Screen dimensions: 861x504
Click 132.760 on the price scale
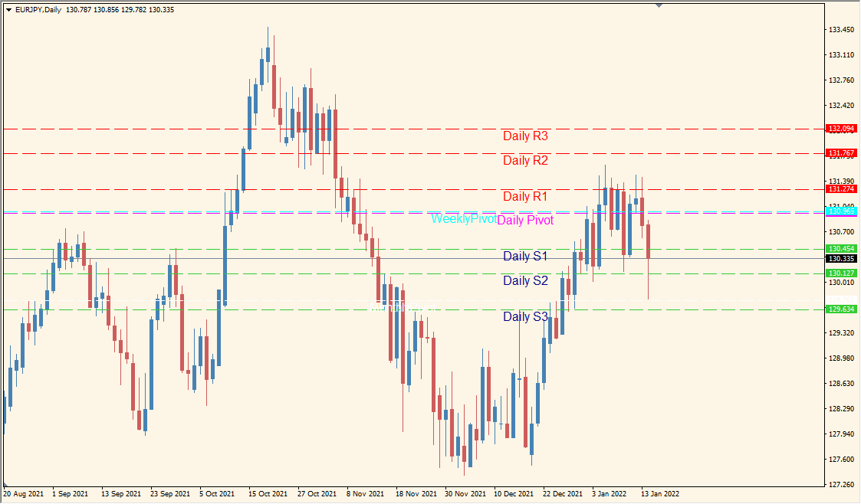(841, 80)
